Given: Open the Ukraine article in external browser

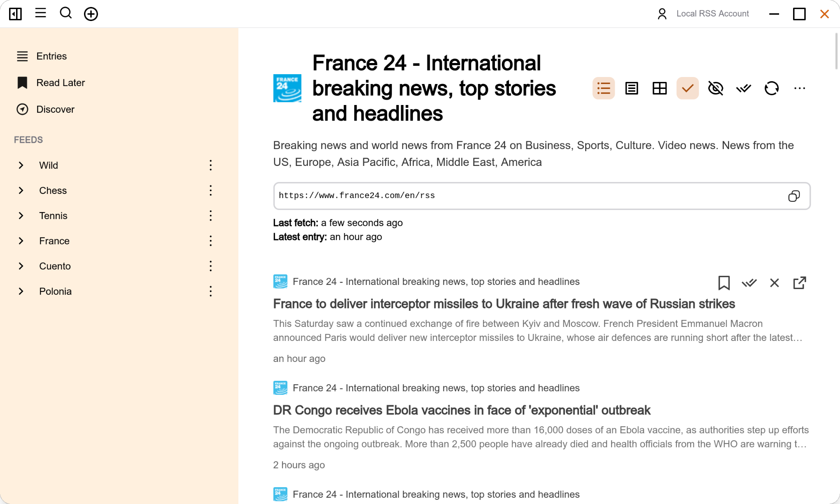Looking at the screenshot, I should (x=800, y=283).
